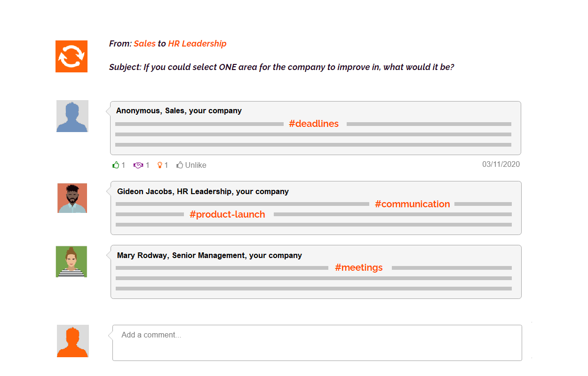Open Gideon Jacobs' profile avatar
Screen dimensions: 588x376
click(x=72, y=198)
